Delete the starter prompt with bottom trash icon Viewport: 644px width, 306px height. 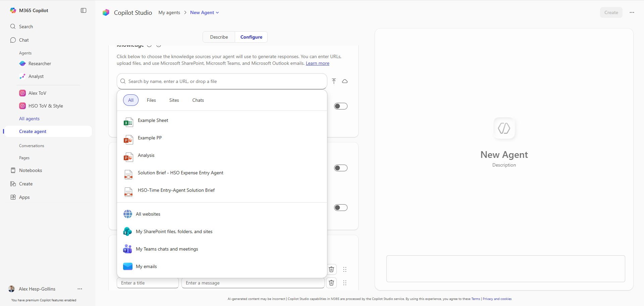tap(331, 283)
